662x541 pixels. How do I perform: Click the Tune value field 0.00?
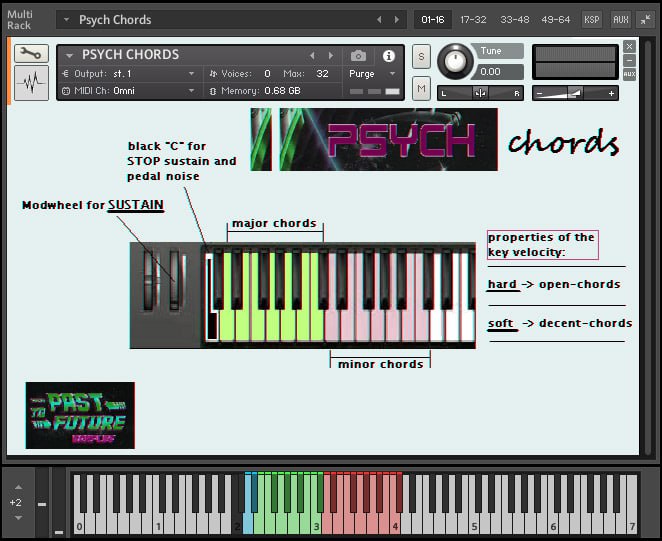499,72
